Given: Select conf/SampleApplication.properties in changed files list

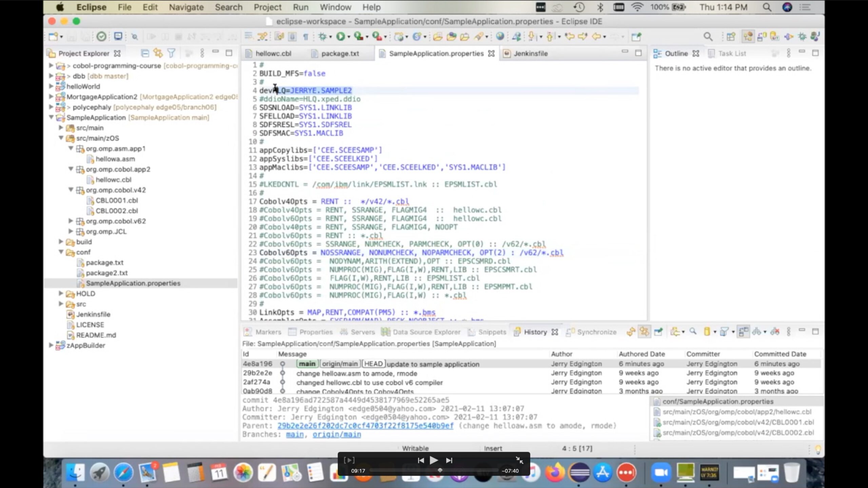Looking at the screenshot, I should point(718,401).
